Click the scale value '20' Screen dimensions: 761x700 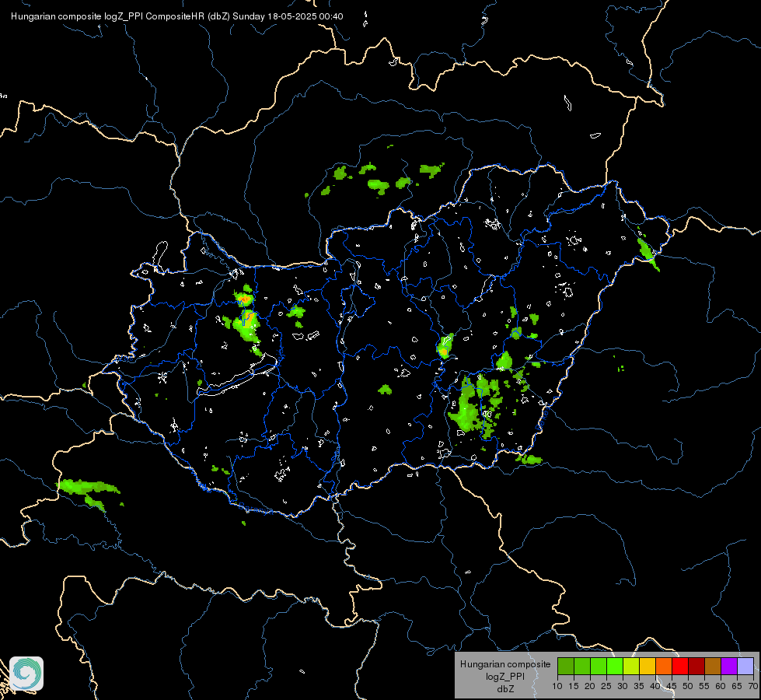coord(590,687)
